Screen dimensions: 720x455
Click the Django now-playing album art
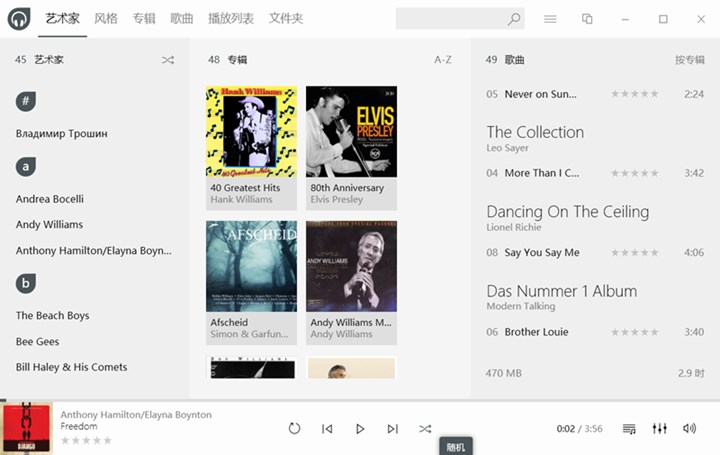coord(27,428)
